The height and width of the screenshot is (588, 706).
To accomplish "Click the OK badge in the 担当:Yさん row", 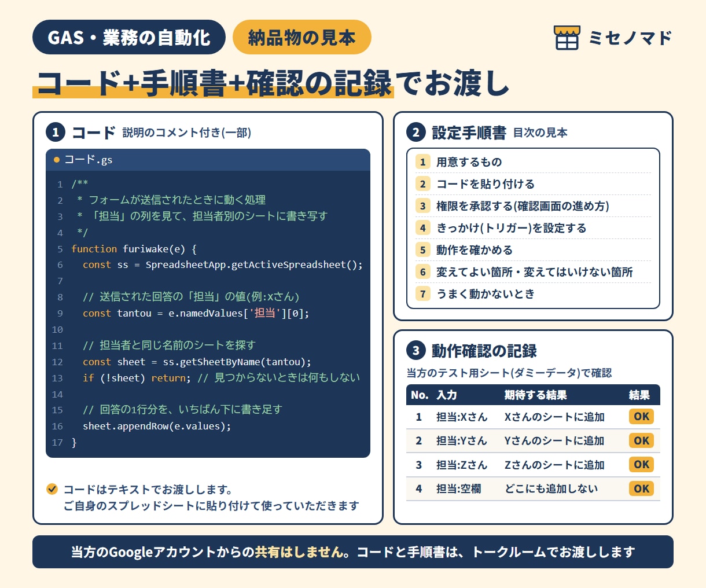I will coord(641,440).
